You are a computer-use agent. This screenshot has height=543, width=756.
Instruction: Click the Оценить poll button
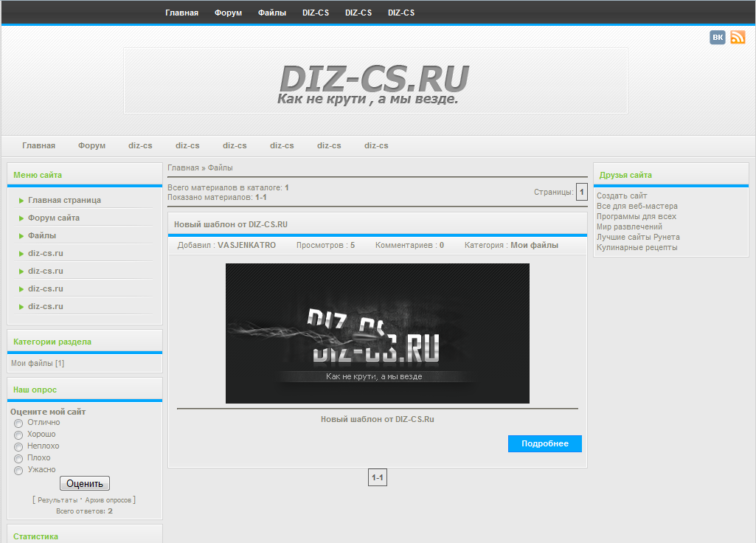(85, 483)
